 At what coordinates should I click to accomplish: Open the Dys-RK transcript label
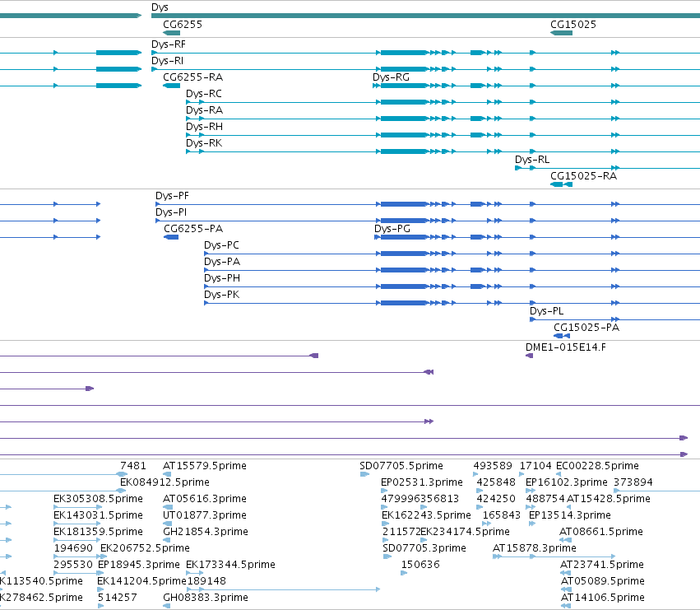(x=204, y=143)
